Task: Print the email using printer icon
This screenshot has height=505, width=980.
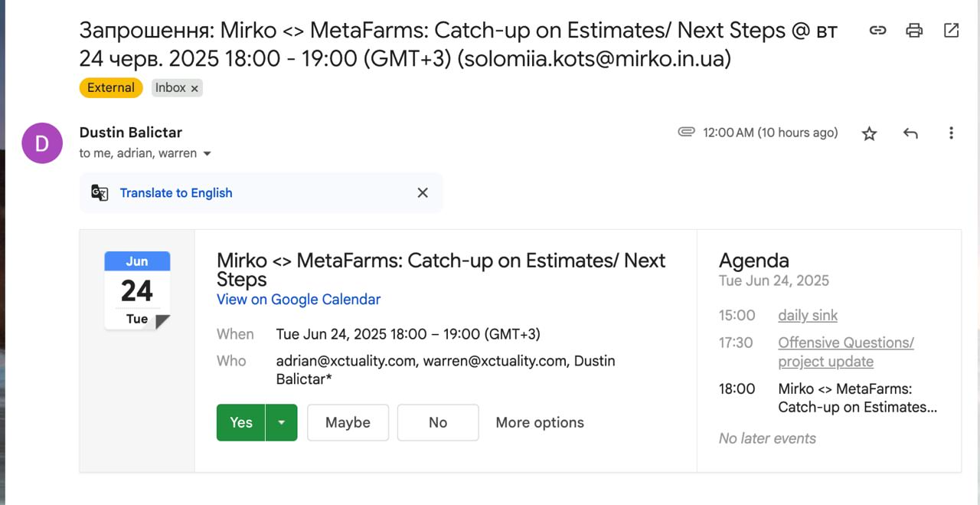Action: pyautogui.click(x=914, y=31)
